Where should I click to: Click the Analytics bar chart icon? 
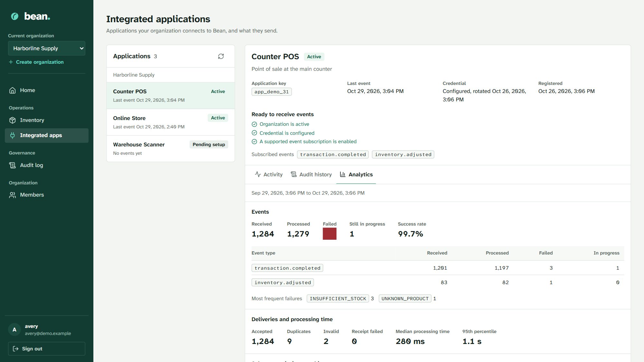pos(343,174)
